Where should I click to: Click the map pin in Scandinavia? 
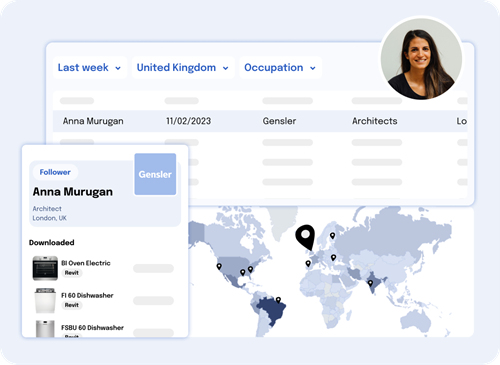[x=332, y=235]
